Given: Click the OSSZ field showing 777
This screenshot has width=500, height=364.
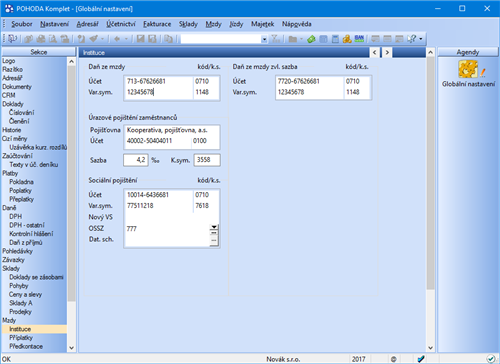Looking at the screenshot, I should tap(167, 229).
